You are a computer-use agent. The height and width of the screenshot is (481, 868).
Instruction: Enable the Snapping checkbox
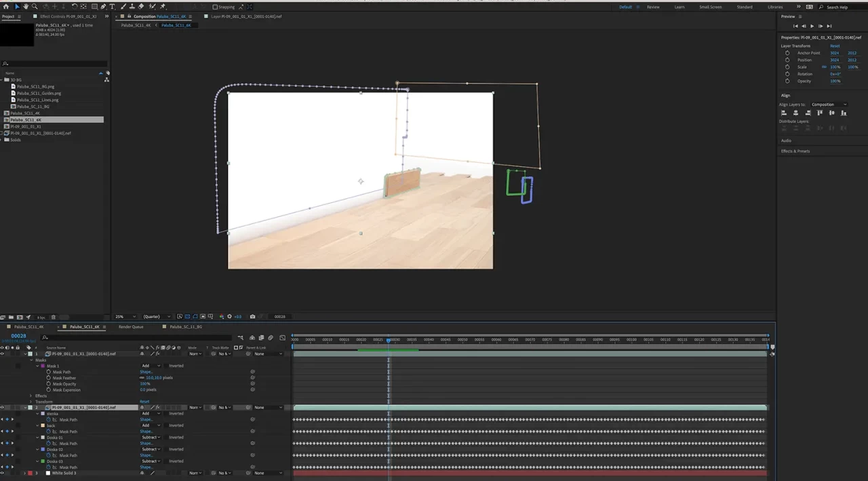coord(214,6)
